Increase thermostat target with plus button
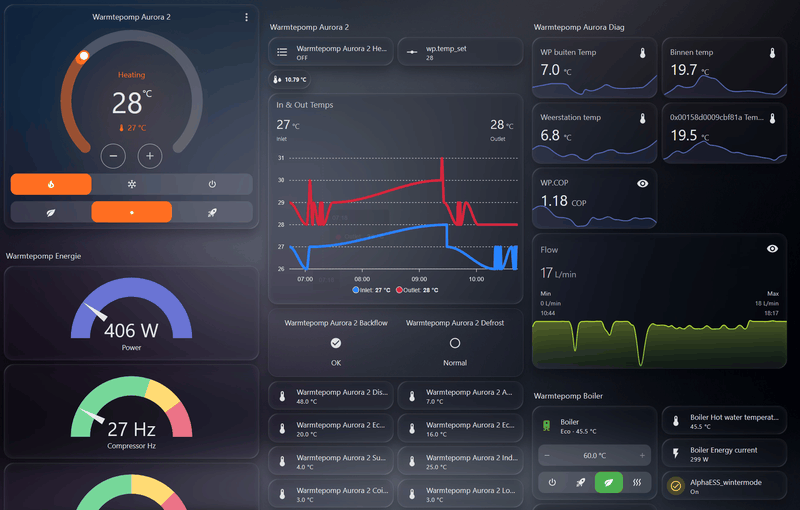800x510 pixels. click(150, 156)
